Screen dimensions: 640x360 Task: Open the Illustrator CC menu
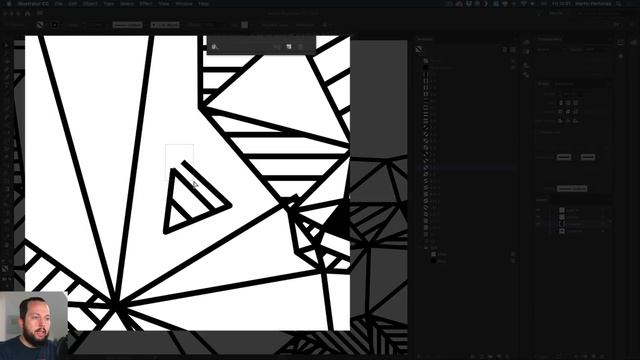[33, 4]
